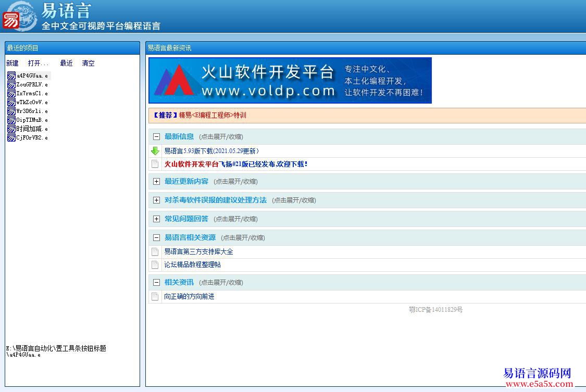Image resolution: width=586 pixels, height=392 pixels.
Task: Expand the 对杀毒软件误报的建议处理方法 section
Action: 156,200
